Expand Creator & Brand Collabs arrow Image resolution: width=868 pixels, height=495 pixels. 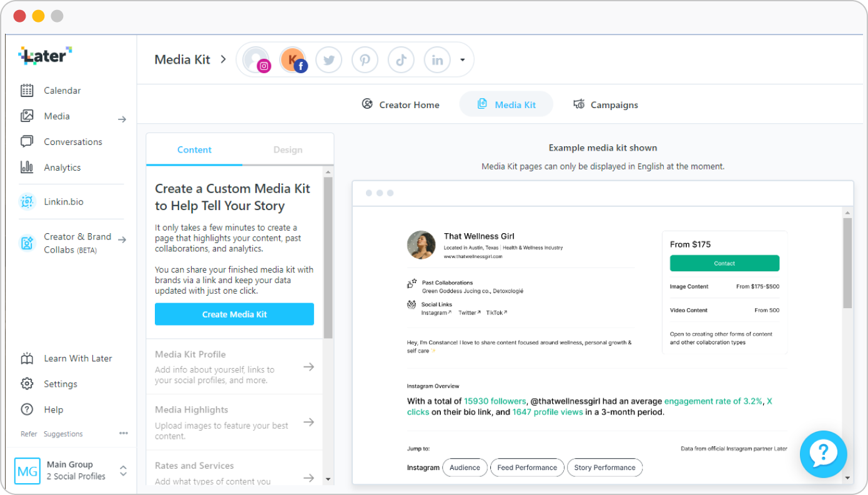pyautogui.click(x=122, y=239)
